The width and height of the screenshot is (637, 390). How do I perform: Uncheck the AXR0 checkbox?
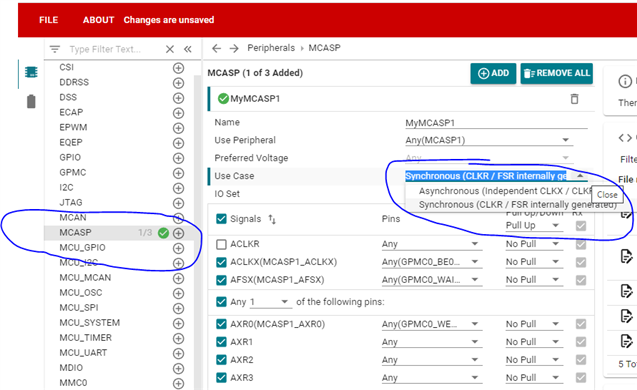point(221,324)
